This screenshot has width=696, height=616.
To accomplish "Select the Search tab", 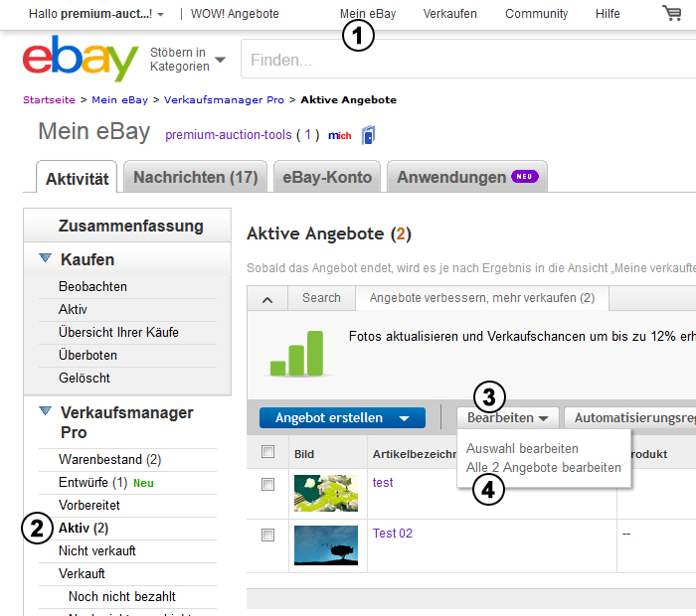I will 321,298.
